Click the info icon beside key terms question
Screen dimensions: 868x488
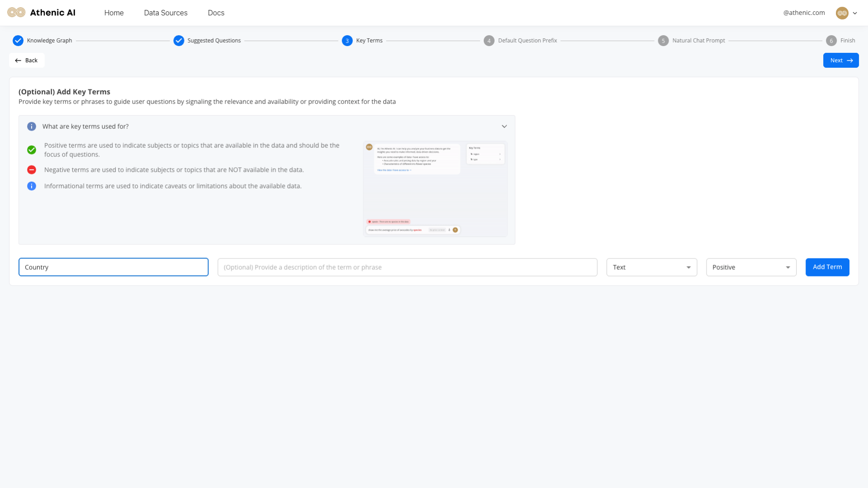(32, 127)
